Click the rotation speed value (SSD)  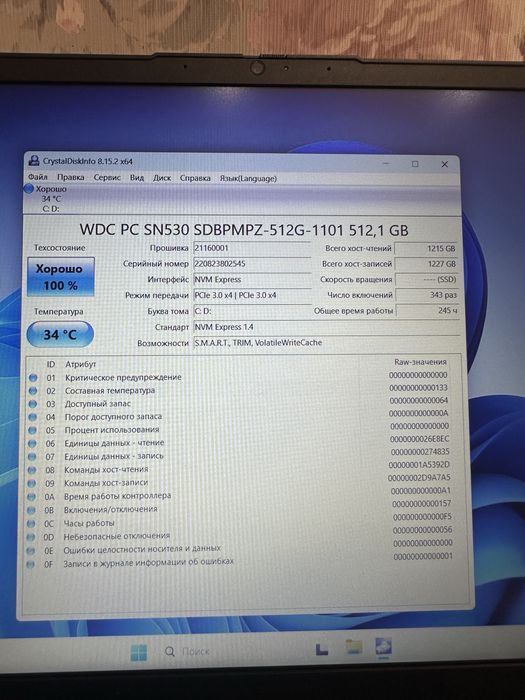(427, 279)
